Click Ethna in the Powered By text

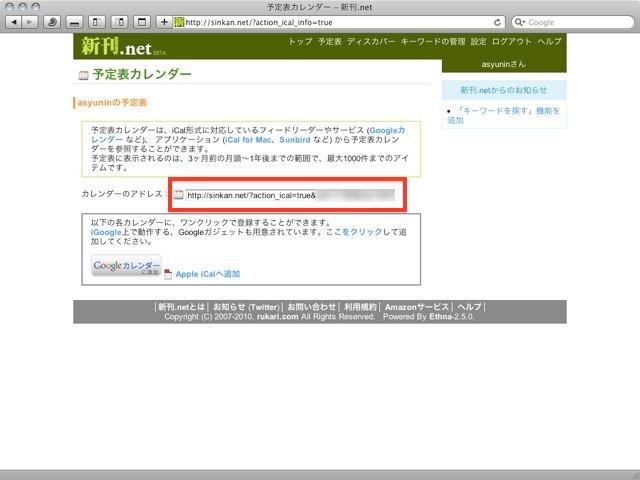(x=440, y=317)
